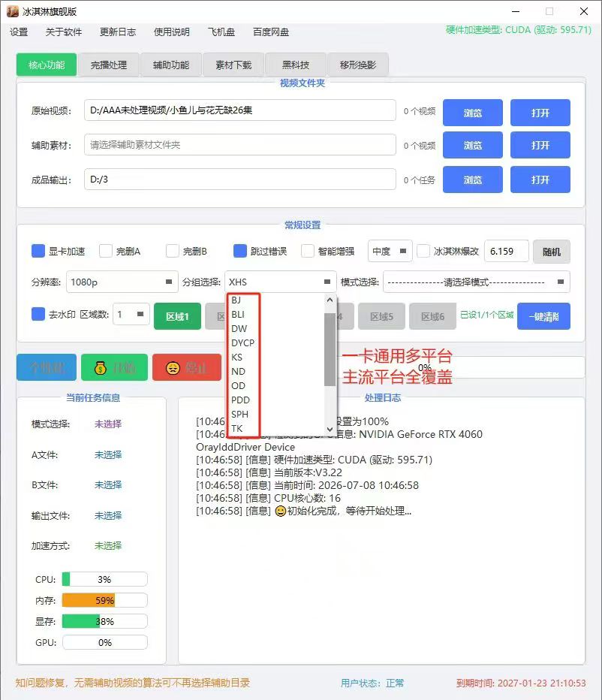Switch to the 辅助功能 tab
Screen dimensions: 602x700
click(x=171, y=65)
